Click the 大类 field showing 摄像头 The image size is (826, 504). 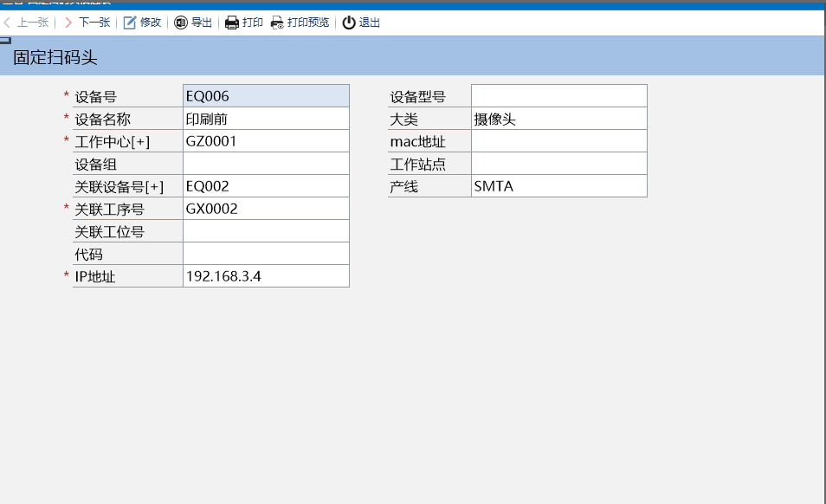pos(558,119)
